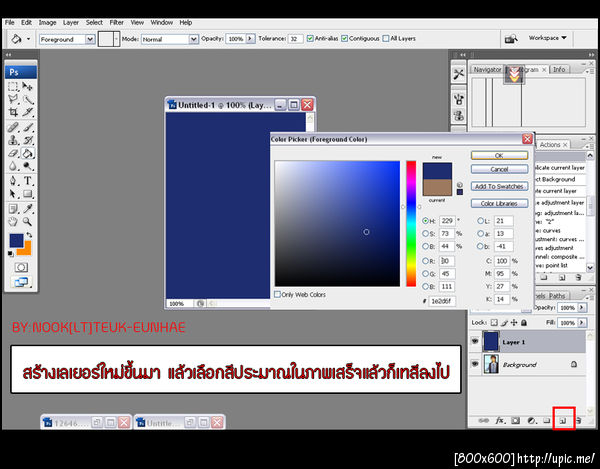Click inside the color field gradient

coord(337,223)
